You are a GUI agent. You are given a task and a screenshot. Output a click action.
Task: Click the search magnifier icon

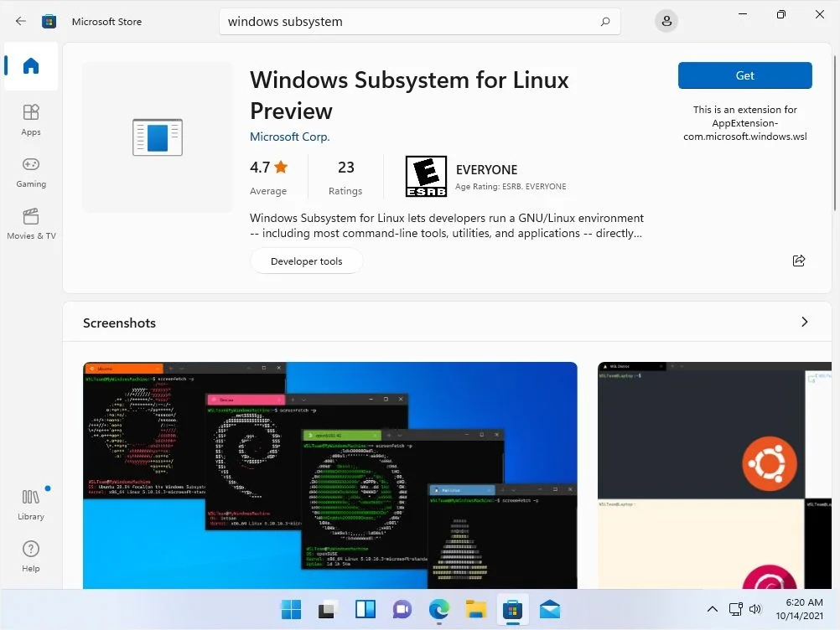tap(605, 22)
